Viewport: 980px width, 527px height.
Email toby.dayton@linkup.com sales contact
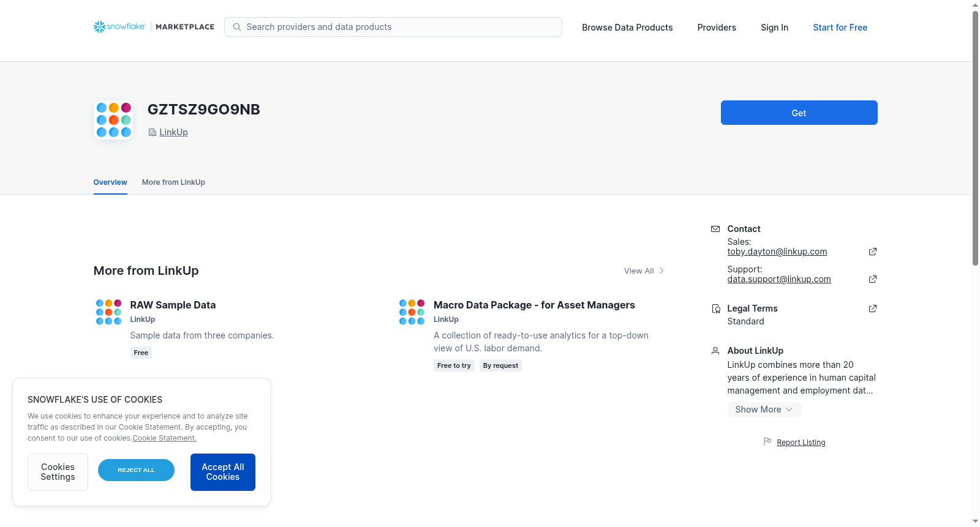(x=777, y=252)
